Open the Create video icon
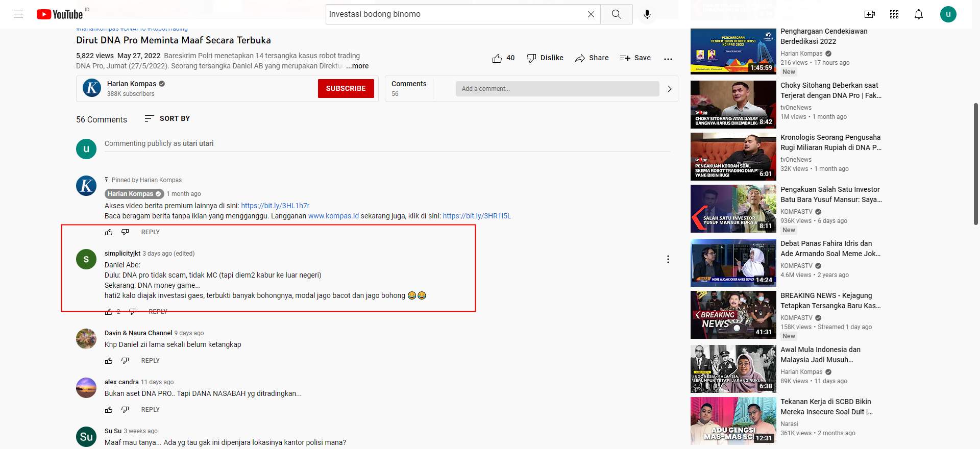The width and height of the screenshot is (980, 449). pyautogui.click(x=870, y=14)
